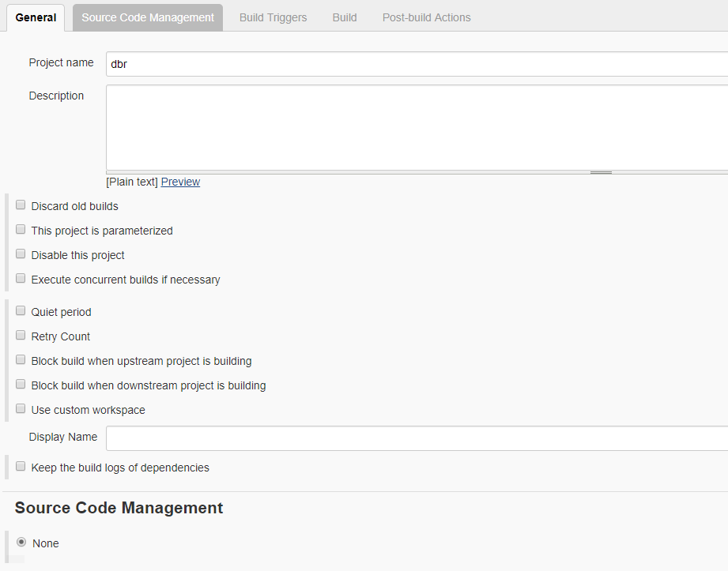The height and width of the screenshot is (571, 728).
Task: Go to the Build Triggers tab
Action: click(273, 17)
